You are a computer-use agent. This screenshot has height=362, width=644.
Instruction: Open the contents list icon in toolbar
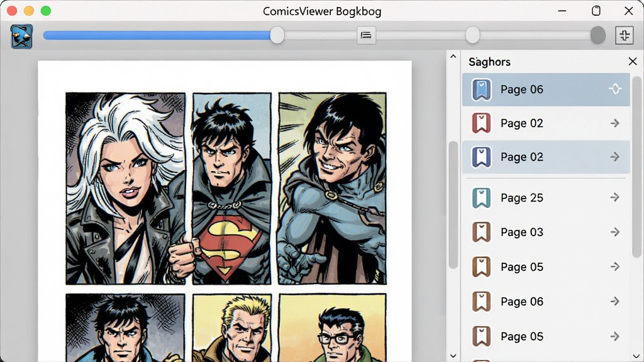(366, 36)
